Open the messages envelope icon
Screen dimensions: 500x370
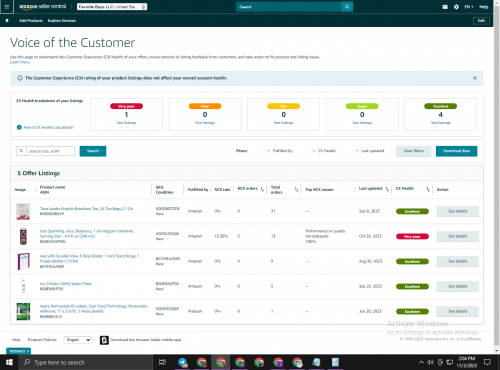pyautogui.click(x=445, y=7)
